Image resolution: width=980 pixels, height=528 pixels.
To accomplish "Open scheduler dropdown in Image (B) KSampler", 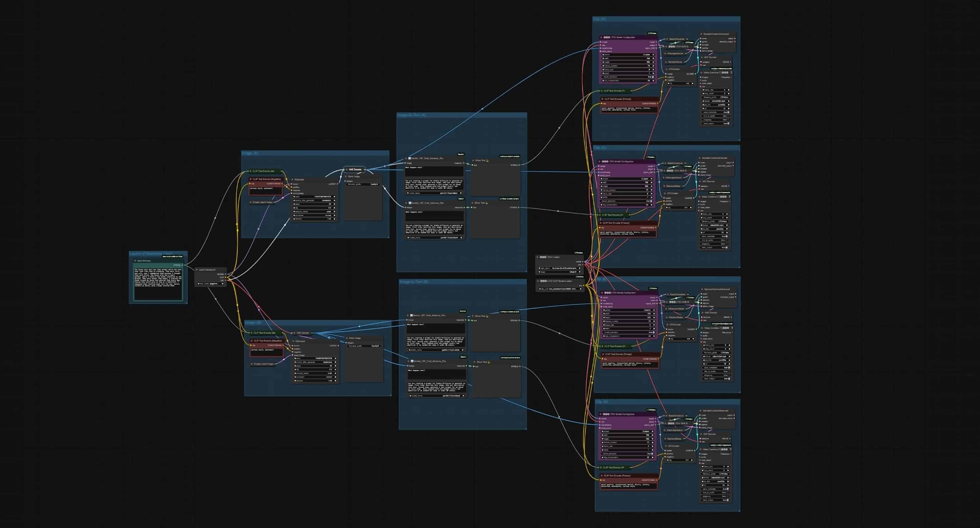I will [315, 377].
